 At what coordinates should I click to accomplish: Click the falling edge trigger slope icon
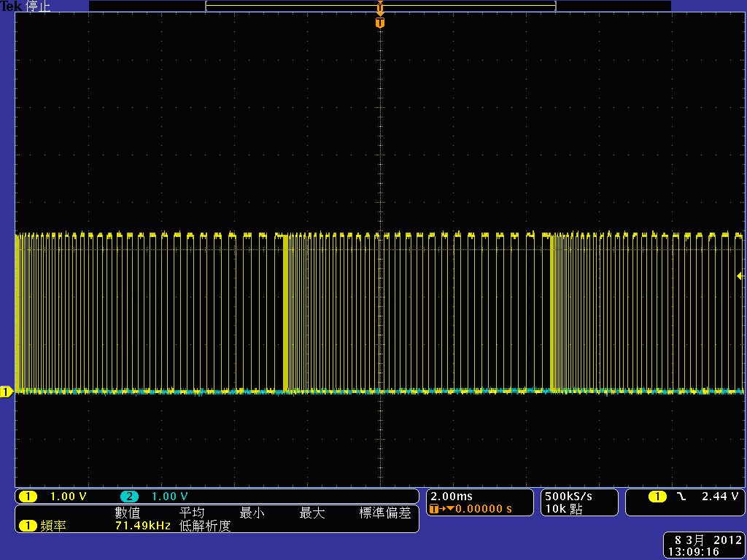click(x=682, y=497)
